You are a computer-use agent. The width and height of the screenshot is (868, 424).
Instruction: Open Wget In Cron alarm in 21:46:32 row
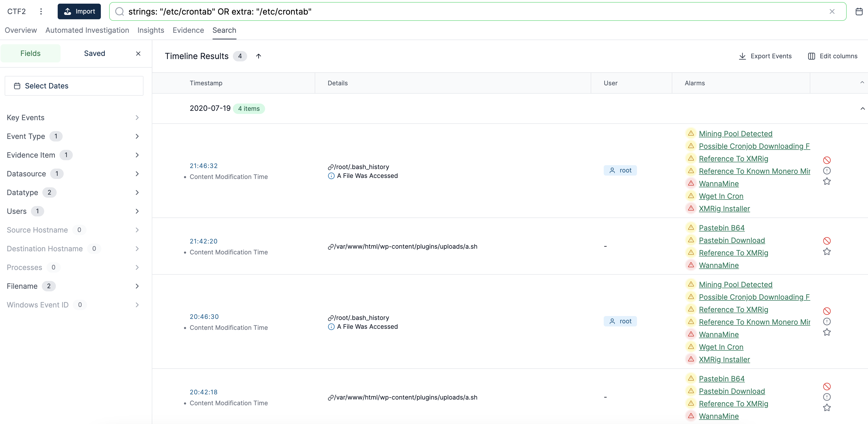pos(721,196)
